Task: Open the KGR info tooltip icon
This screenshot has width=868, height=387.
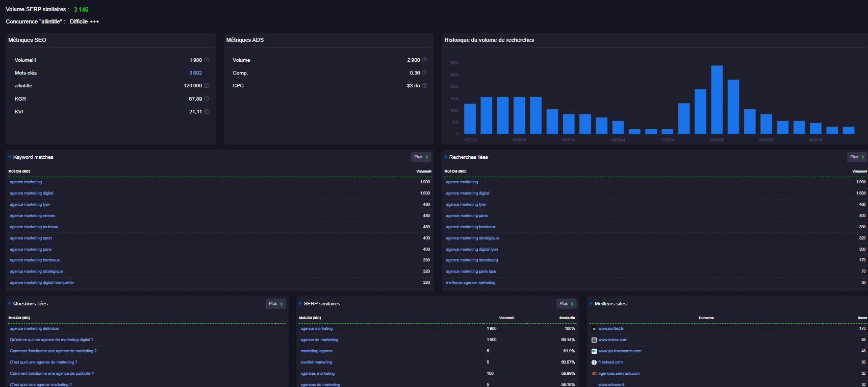Action: coord(207,99)
